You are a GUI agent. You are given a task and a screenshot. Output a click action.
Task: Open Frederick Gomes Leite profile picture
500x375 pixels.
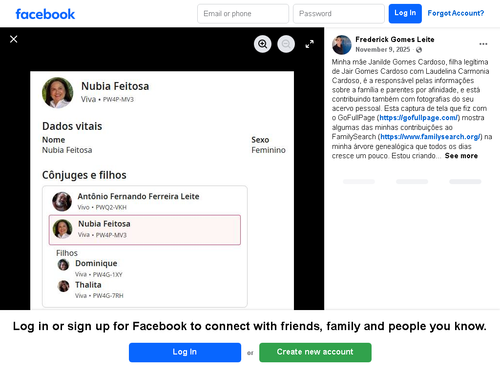coord(342,45)
